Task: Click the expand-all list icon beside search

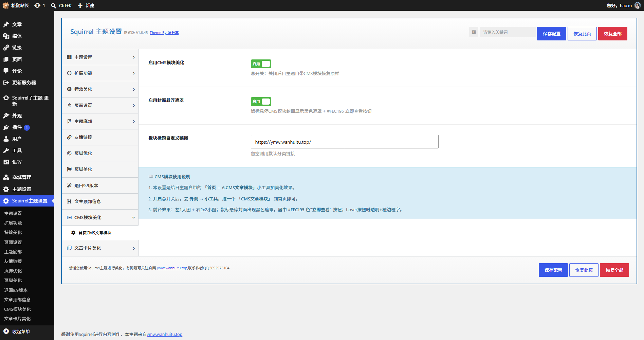Action: pos(474,32)
